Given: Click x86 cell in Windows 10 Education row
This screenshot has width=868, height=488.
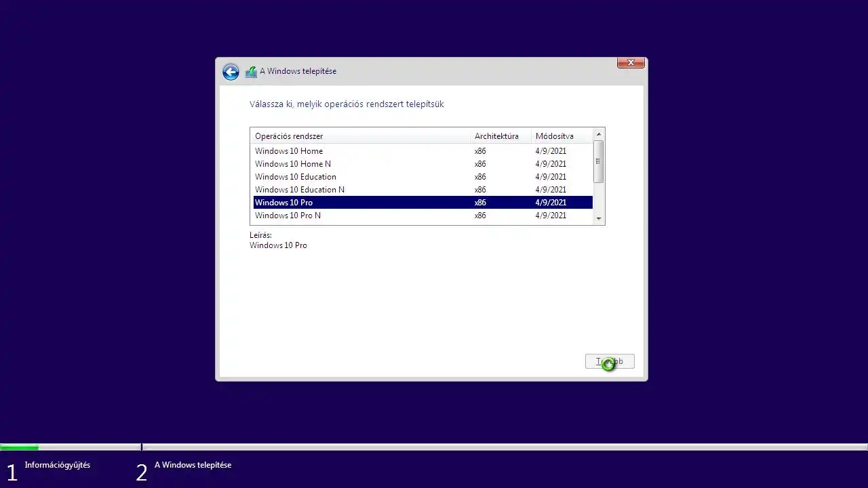Looking at the screenshot, I should tap(480, 177).
